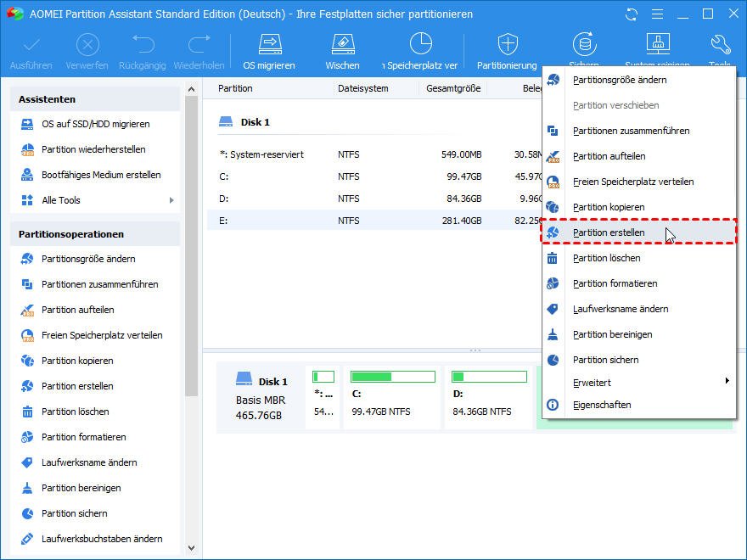Viewport: 747px width, 560px height.
Task: Click the Eigenschaften info icon in context menu
Action: coord(553,405)
